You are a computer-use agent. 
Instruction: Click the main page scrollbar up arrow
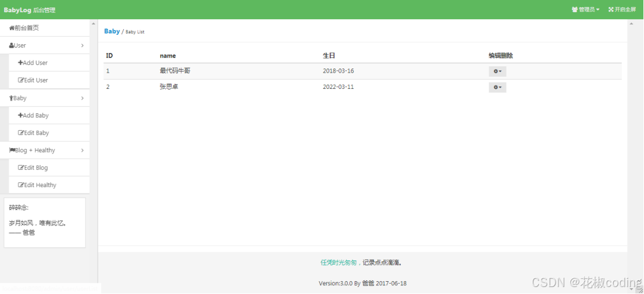pos(631,23)
